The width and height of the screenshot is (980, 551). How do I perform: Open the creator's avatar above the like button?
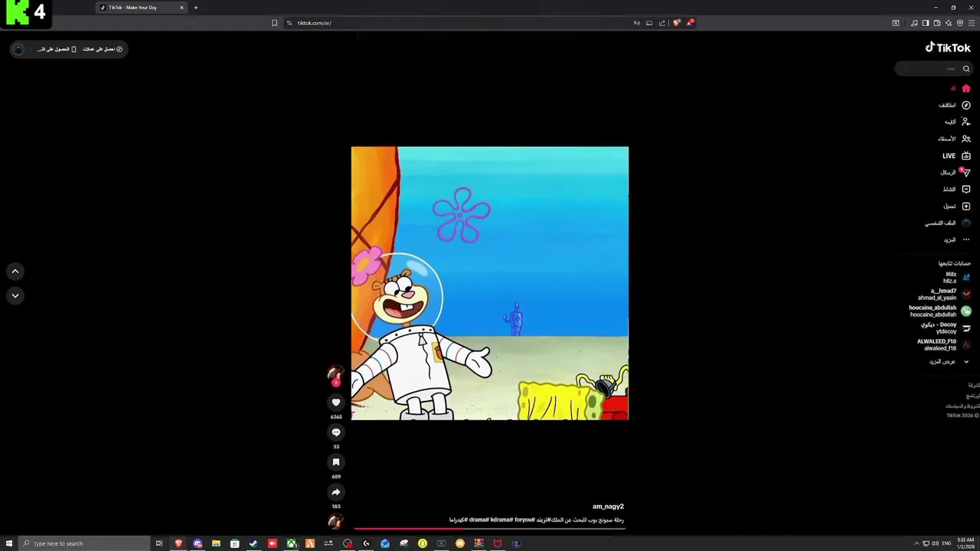(x=335, y=373)
